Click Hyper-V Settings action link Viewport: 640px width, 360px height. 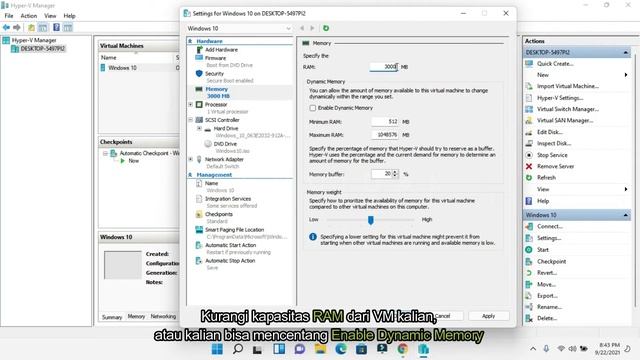tap(560, 98)
